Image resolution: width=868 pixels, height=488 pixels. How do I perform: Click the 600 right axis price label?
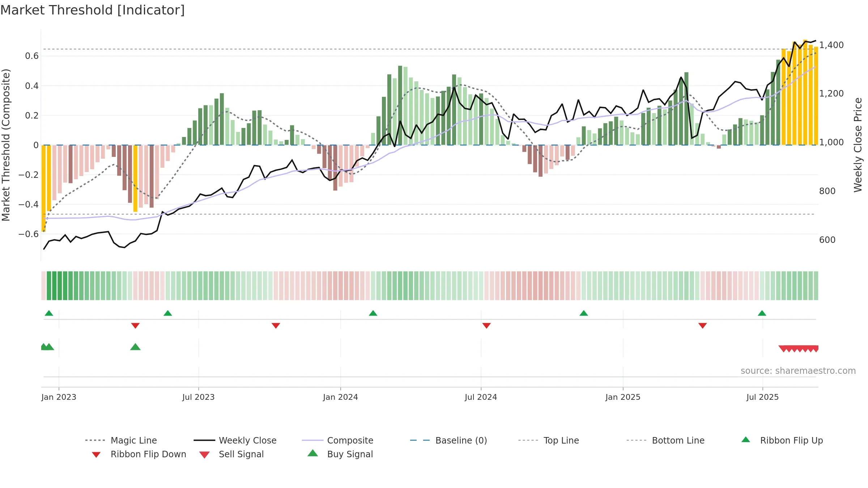[x=827, y=240]
